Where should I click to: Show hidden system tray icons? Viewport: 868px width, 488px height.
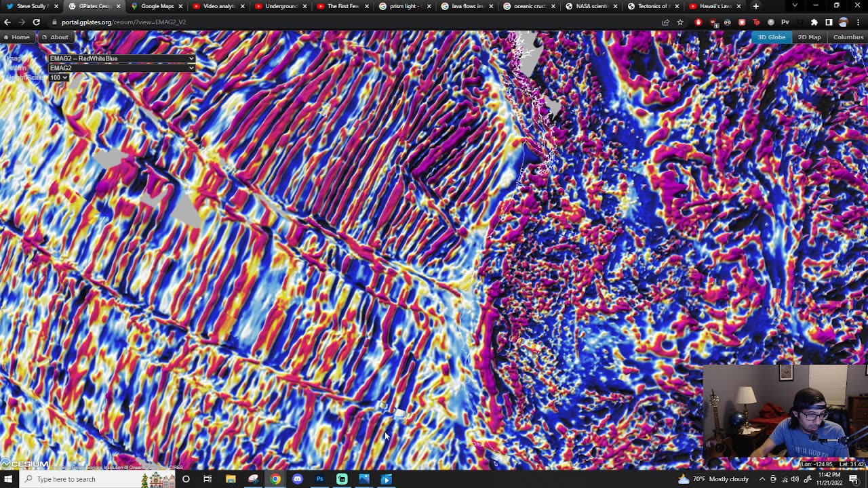[x=762, y=479]
